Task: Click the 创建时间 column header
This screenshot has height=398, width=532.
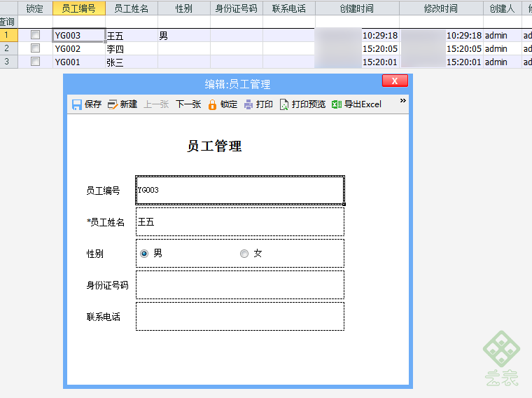Action: pos(357,8)
